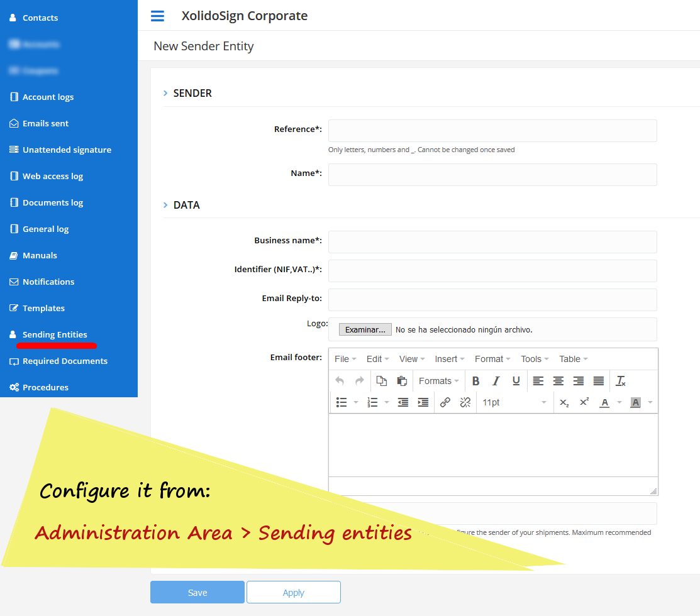Image resolution: width=700 pixels, height=616 pixels.
Task: Open the Insert menu in the editor
Action: [x=450, y=359]
